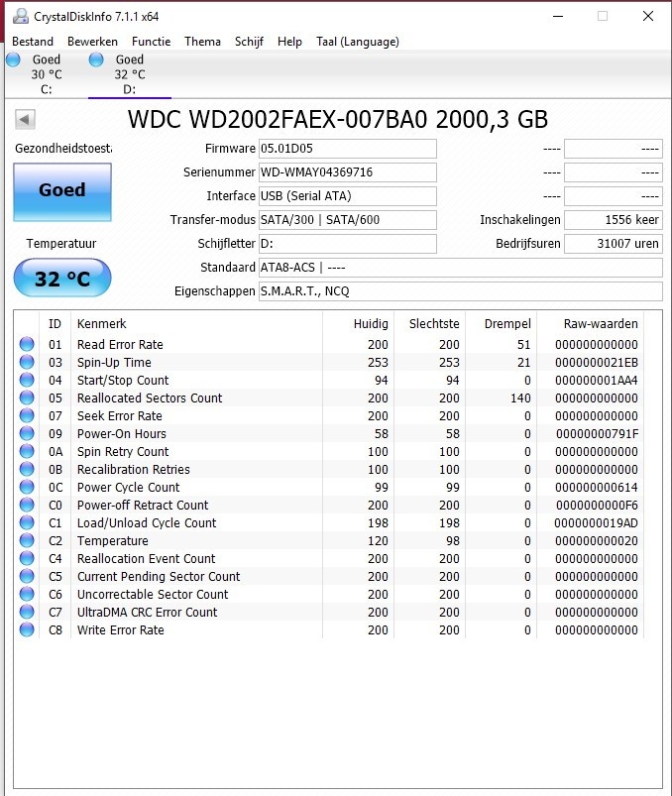This screenshot has width=672, height=796.
Task: Click status orb of Seek Error Rate row
Action: coord(27,415)
